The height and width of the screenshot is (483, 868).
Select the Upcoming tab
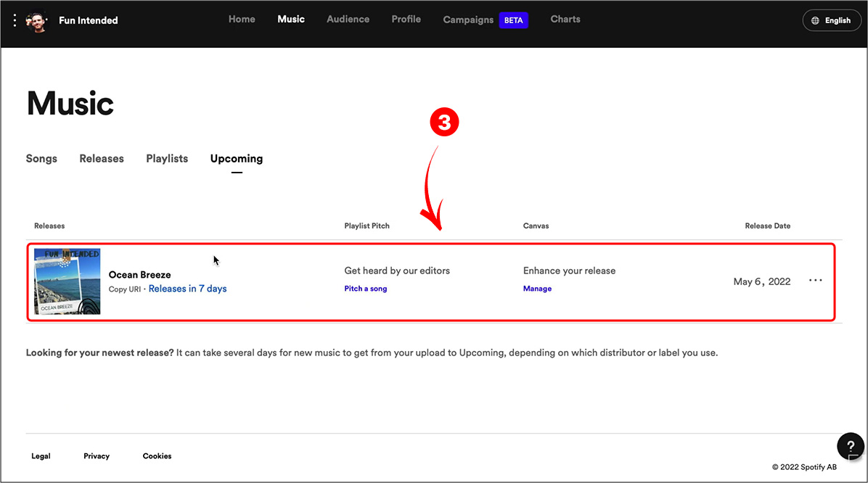(237, 160)
